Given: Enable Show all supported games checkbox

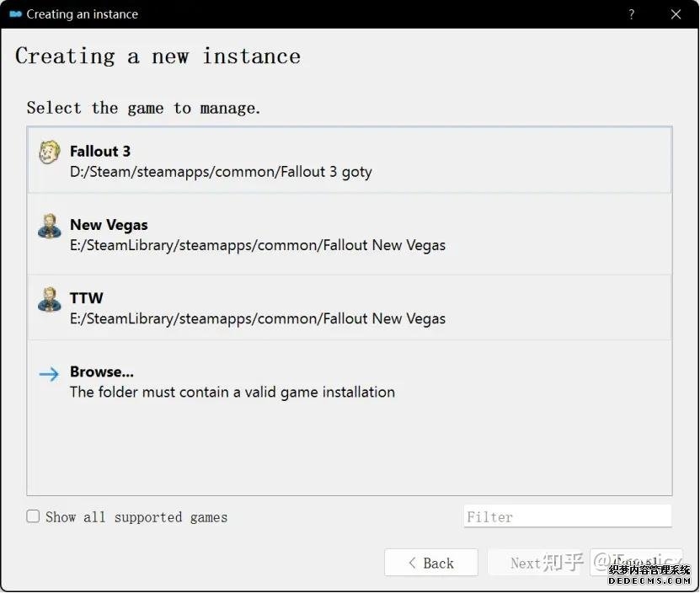Looking at the screenshot, I should [x=33, y=516].
